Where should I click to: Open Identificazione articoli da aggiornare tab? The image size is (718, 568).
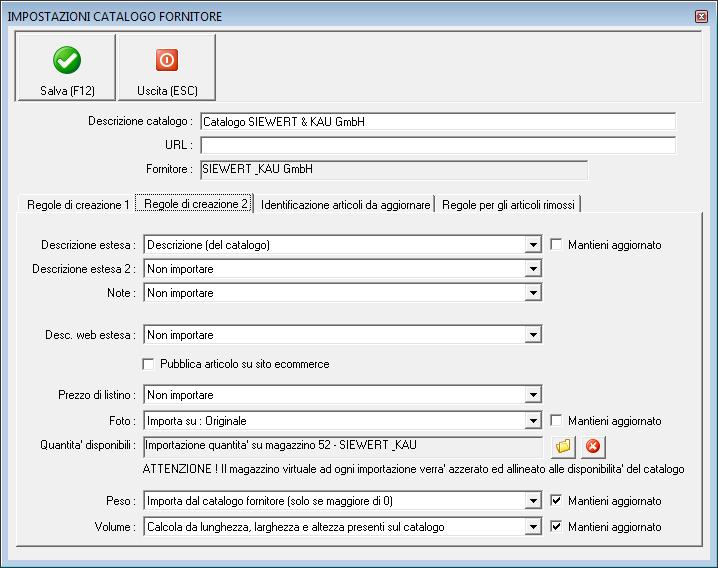[345, 204]
